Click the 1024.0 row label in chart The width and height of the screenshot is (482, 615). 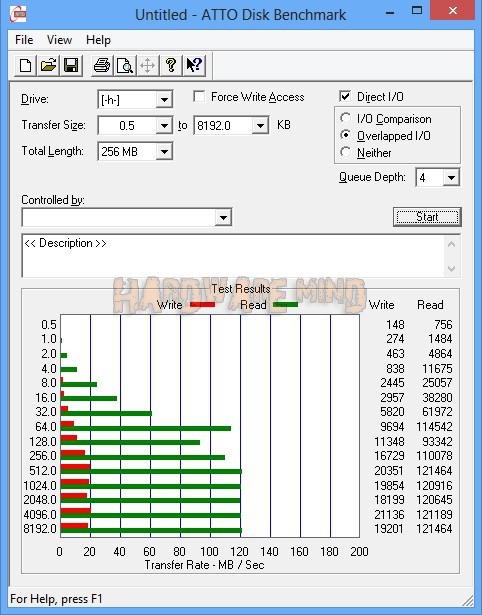coord(40,486)
